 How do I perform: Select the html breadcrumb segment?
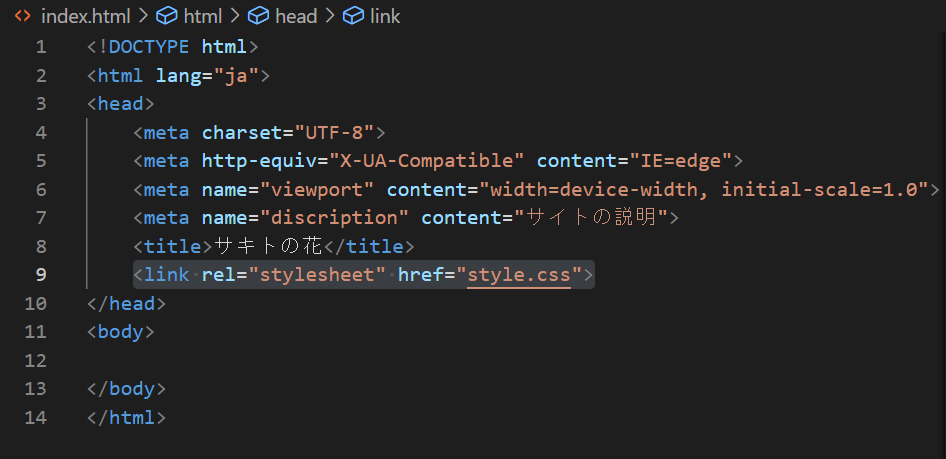point(203,17)
